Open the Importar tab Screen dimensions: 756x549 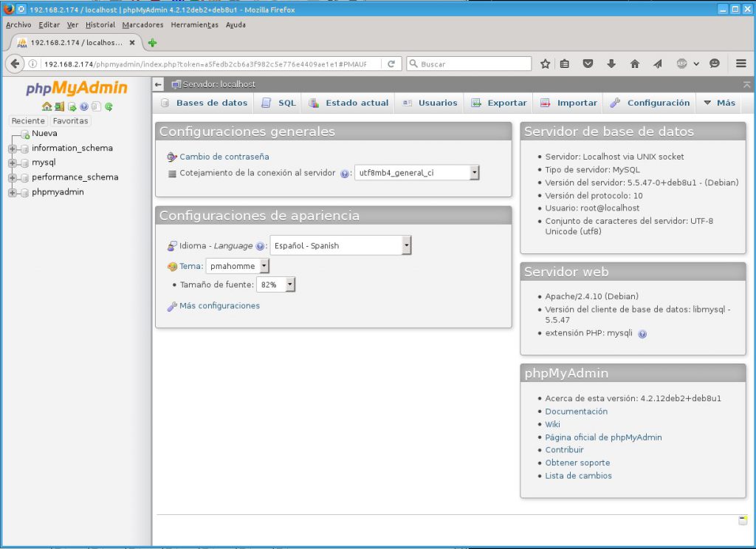click(569, 103)
